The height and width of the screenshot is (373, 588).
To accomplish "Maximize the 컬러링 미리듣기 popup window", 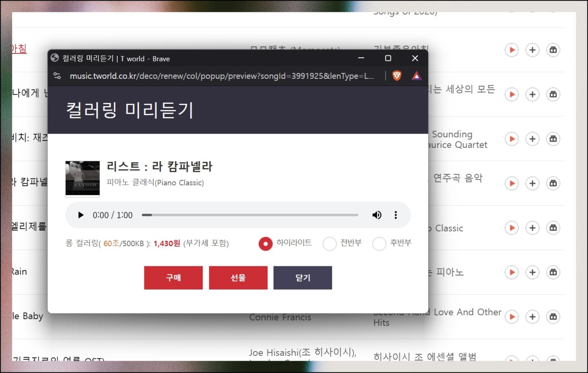I will (388, 58).
